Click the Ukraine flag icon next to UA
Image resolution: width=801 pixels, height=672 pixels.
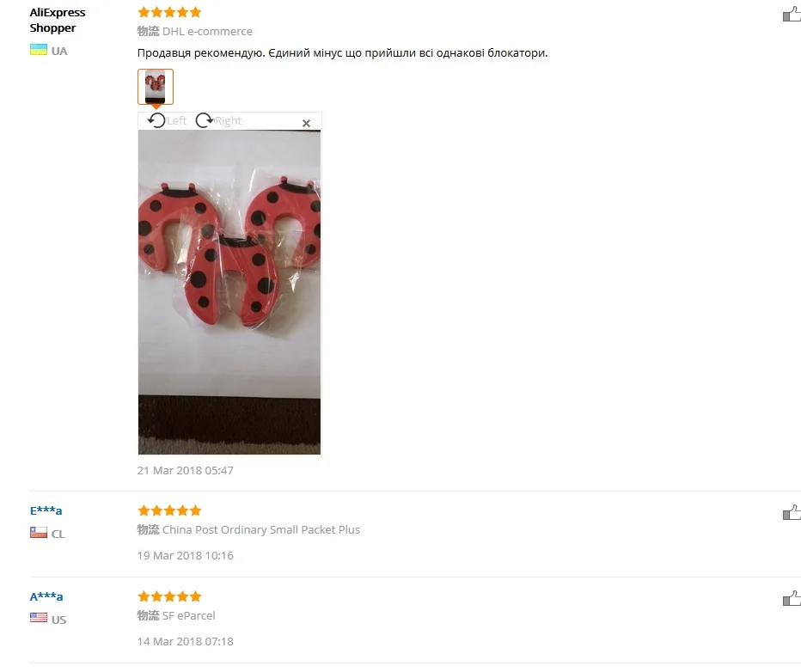point(39,50)
